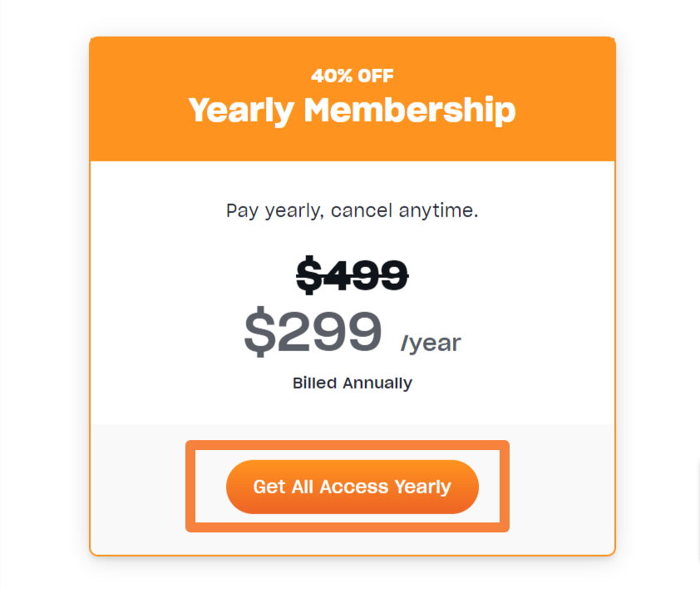Click the 'Pay yearly, cancel anytime.' description
Image resolution: width=700 pixels, height=589 pixels.
point(352,210)
